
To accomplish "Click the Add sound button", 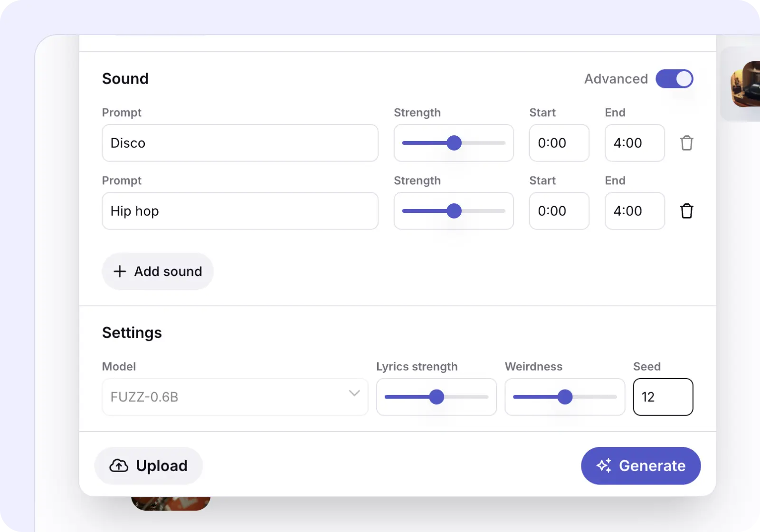I will 158,271.
